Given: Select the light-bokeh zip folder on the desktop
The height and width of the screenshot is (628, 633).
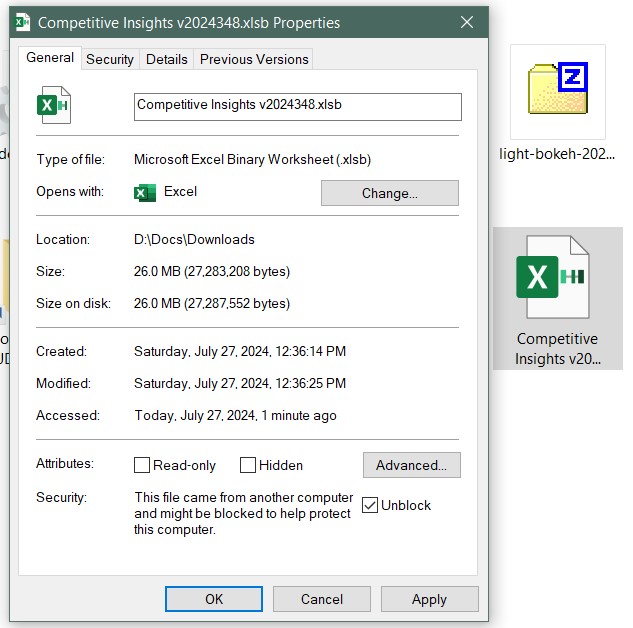Looking at the screenshot, I should click(557, 92).
